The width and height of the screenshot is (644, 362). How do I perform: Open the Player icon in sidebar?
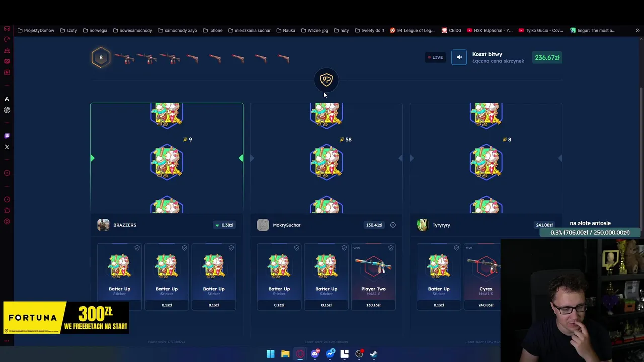pos(7,173)
